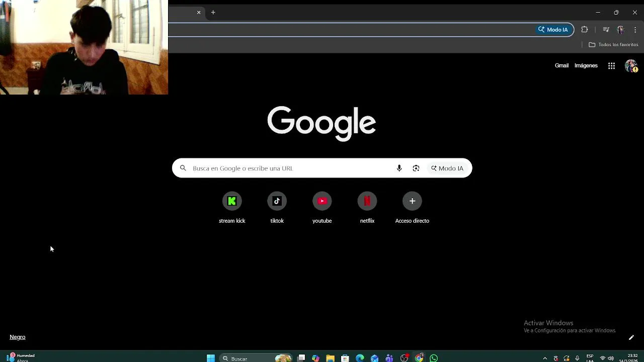Expand the hidden system tray icons chevron
644x362 pixels.
(545, 358)
